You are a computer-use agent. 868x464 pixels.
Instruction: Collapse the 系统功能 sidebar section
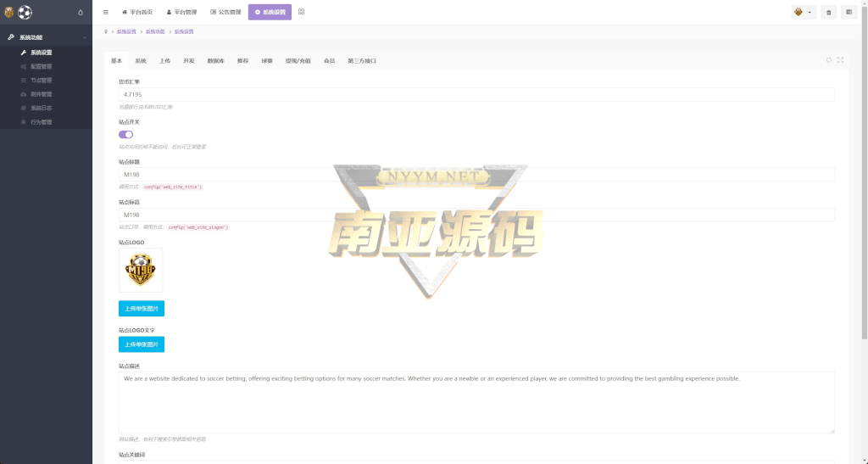tap(85, 38)
